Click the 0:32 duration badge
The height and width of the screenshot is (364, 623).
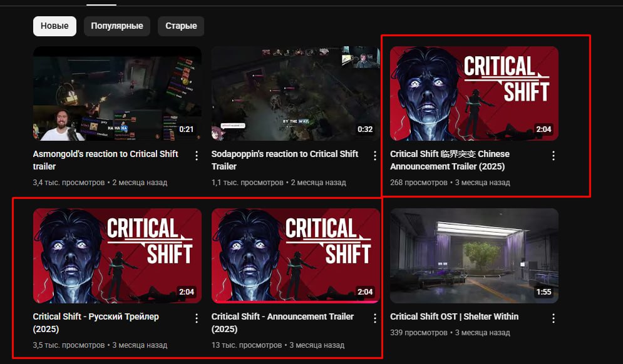(365, 129)
